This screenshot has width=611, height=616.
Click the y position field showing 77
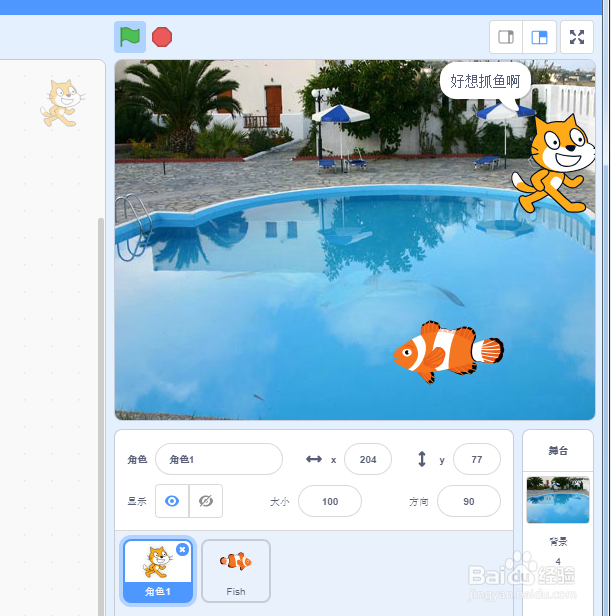[477, 459]
